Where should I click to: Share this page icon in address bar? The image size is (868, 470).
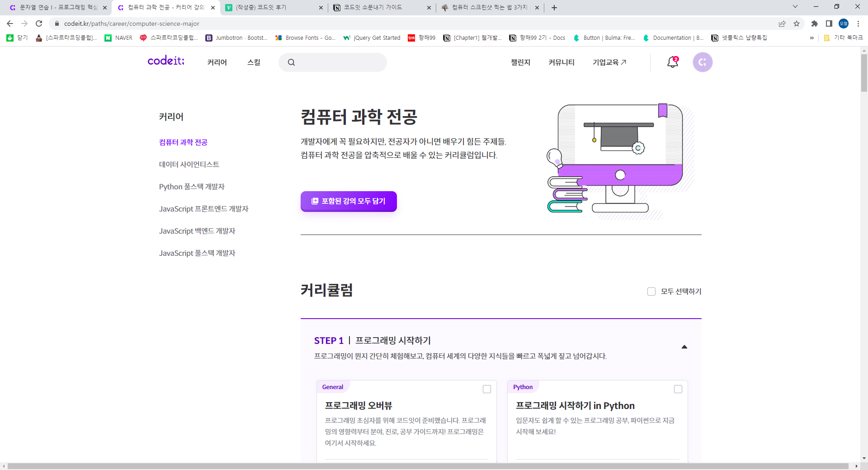click(x=782, y=23)
